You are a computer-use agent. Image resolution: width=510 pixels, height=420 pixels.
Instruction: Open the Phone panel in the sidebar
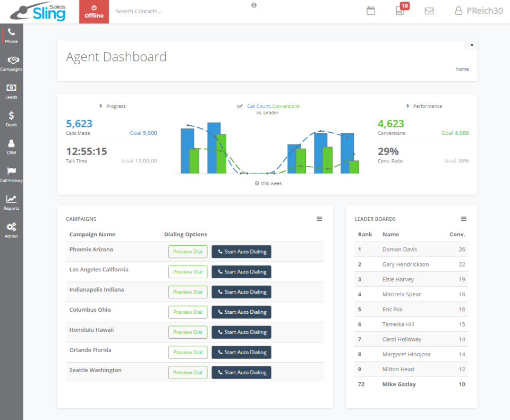pyautogui.click(x=11, y=35)
